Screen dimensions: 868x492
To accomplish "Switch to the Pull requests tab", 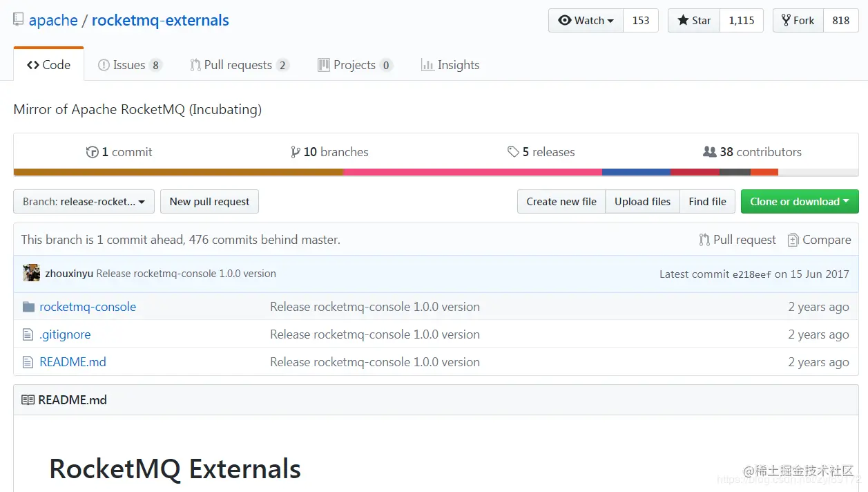I will (x=239, y=65).
